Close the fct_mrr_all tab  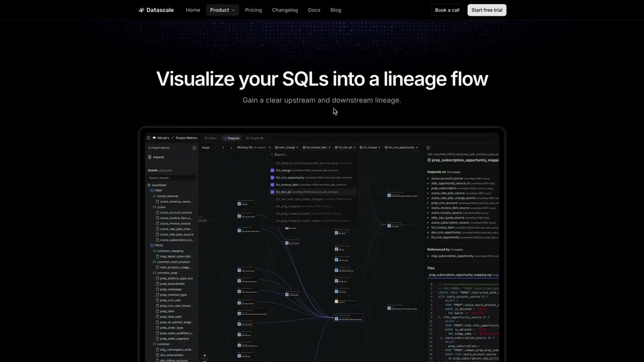click(x=354, y=147)
